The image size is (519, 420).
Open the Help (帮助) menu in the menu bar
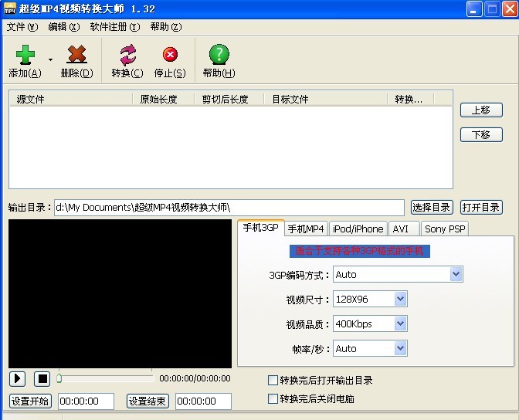coord(166,27)
